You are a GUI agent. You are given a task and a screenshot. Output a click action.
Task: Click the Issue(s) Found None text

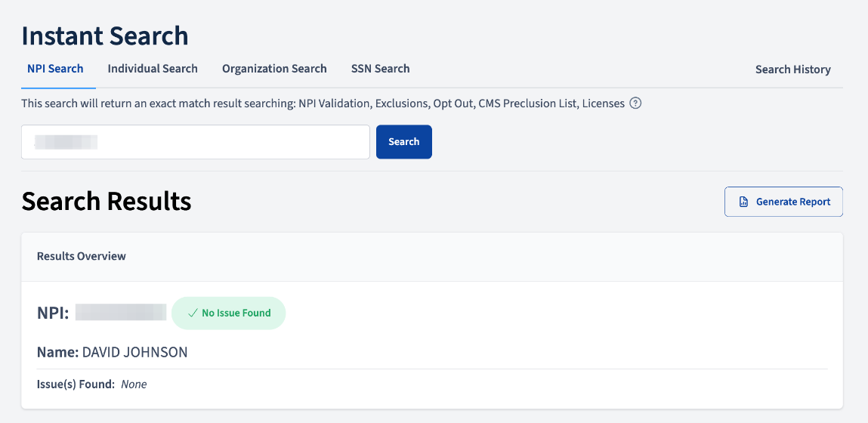point(92,384)
